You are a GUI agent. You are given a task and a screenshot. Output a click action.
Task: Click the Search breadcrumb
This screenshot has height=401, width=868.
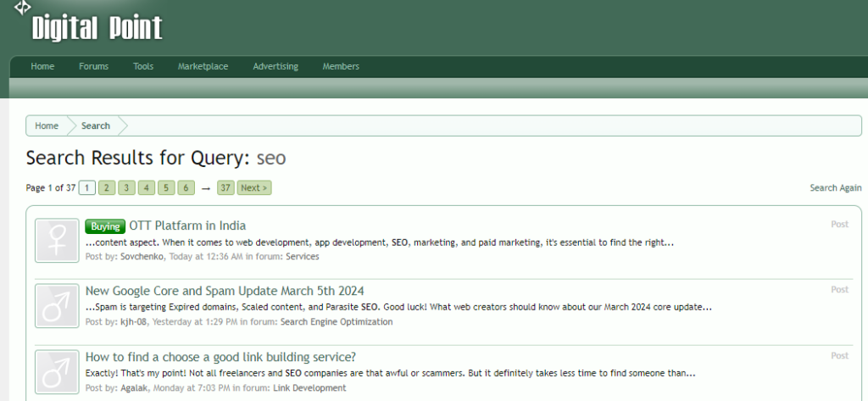point(96,125)
